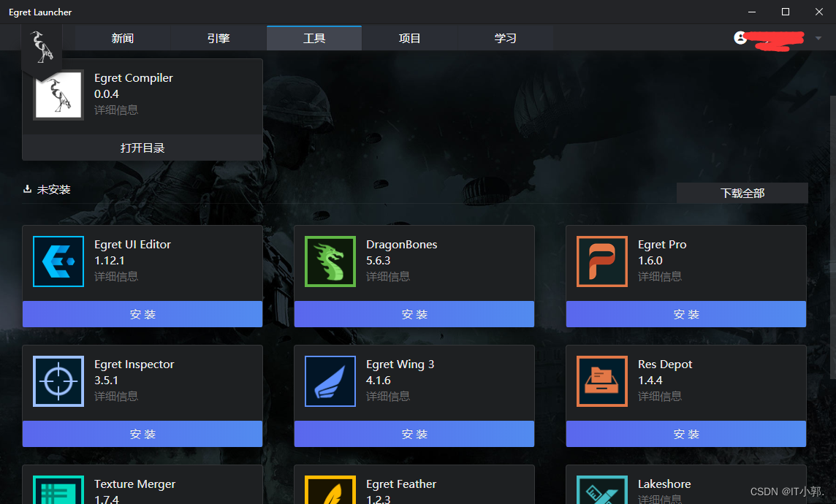Click the Texture Merger title

135,484
